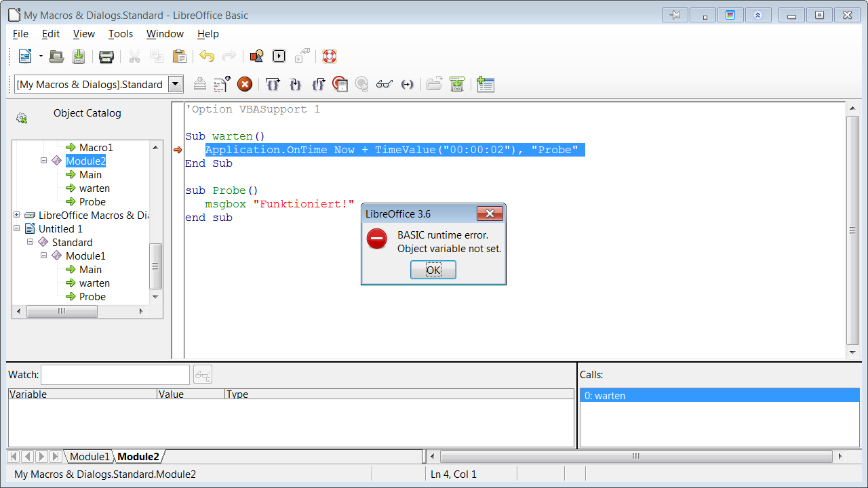Click the editor horizontal scrollbar right arrow
This screenshot has width=868, height=488.
pos(840,457)
